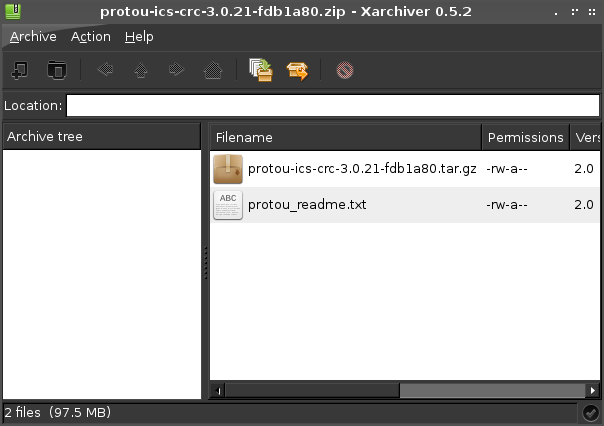Screen dimensions: 604x426
Task: Click the horizontal scrollbar left arrow
Action: tap(218, 391)
